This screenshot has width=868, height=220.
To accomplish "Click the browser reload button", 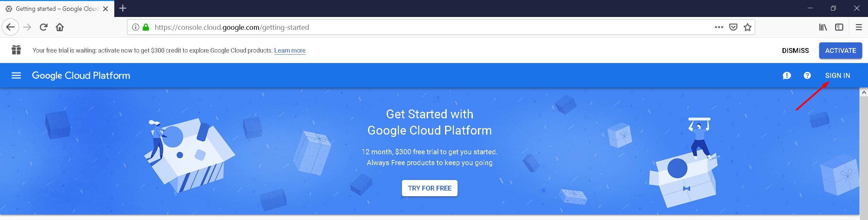I will [x=43, y=27].
